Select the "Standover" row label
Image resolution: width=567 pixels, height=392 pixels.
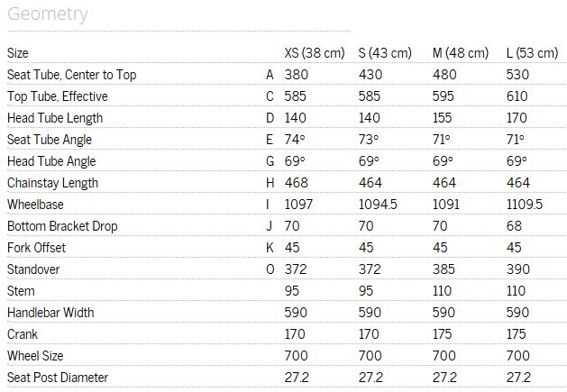point(34,269)
